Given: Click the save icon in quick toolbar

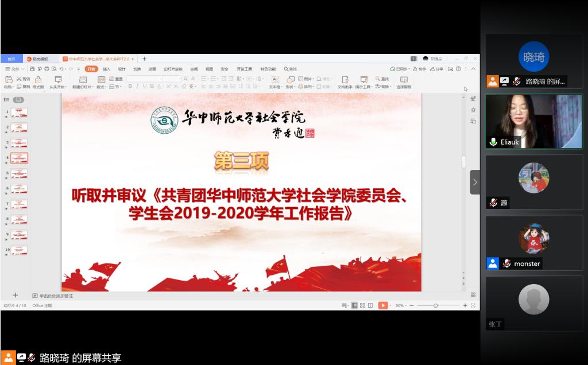Looking at the screenshot, I should click(33, 69).
